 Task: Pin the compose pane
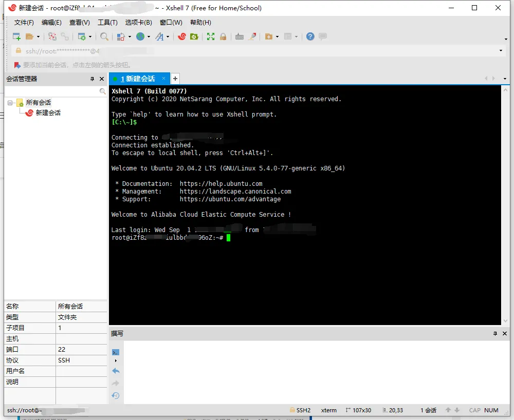tap(495, 334)
